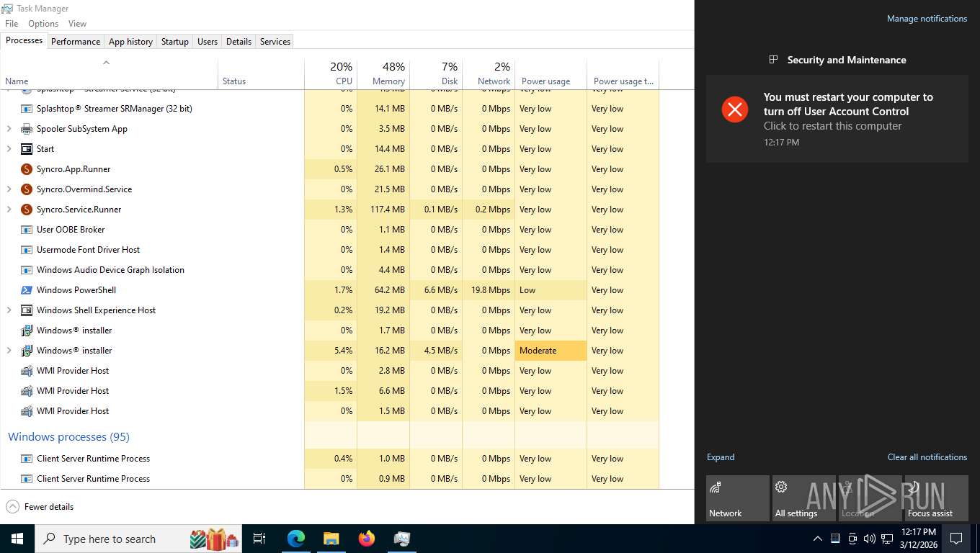The height and width of the screenshot is (553, 980).
Task: Click Clear all notifications
Action: click(x=927, y=457)
